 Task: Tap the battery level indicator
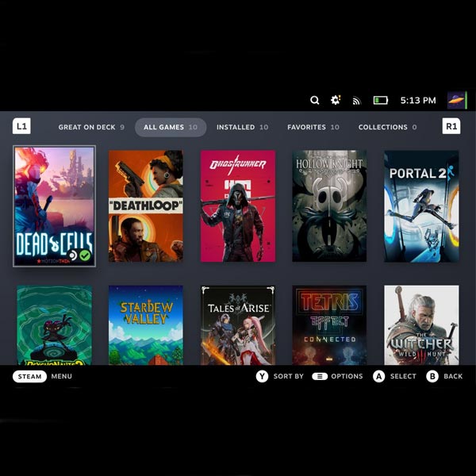381,100
